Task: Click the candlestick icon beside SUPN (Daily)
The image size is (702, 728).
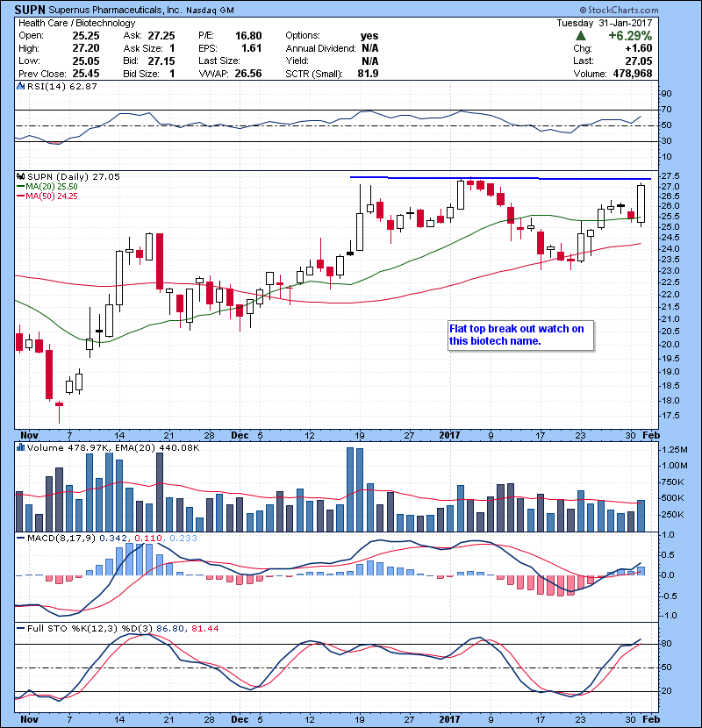Action: 20,176
